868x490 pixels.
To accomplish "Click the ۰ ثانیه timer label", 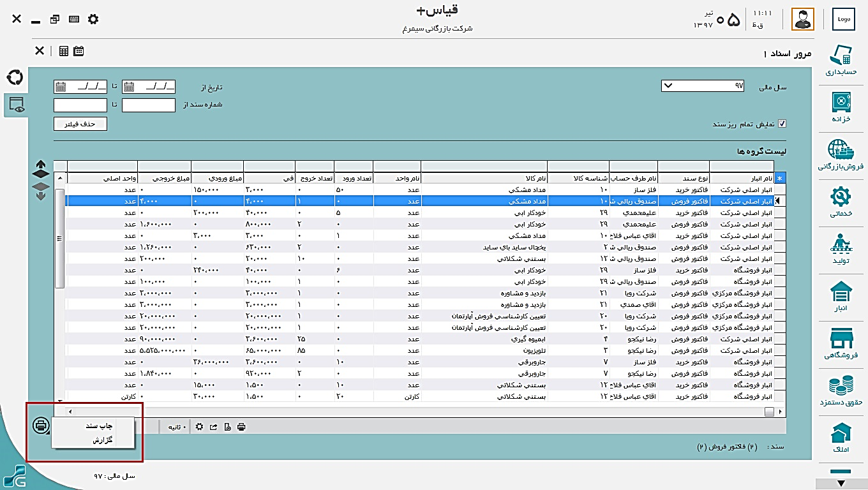I will click(x=177, y=427).
